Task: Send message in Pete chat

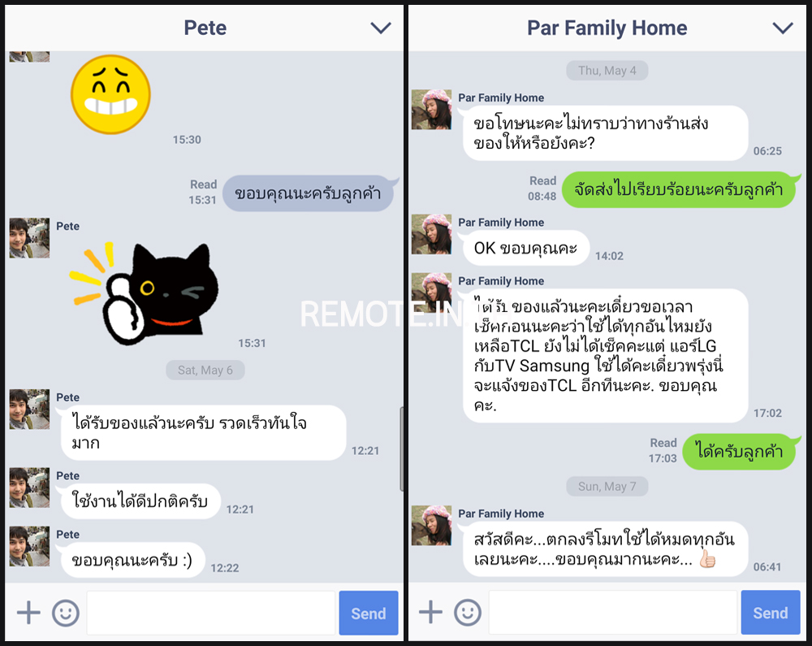Action: pyautogui.click(x=368, y=613)
